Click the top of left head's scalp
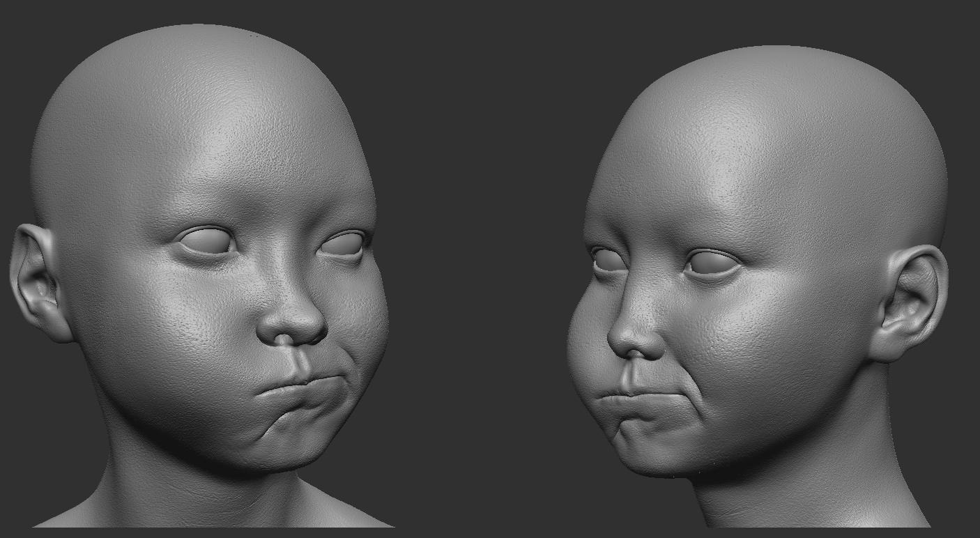 tap(195, 42)
